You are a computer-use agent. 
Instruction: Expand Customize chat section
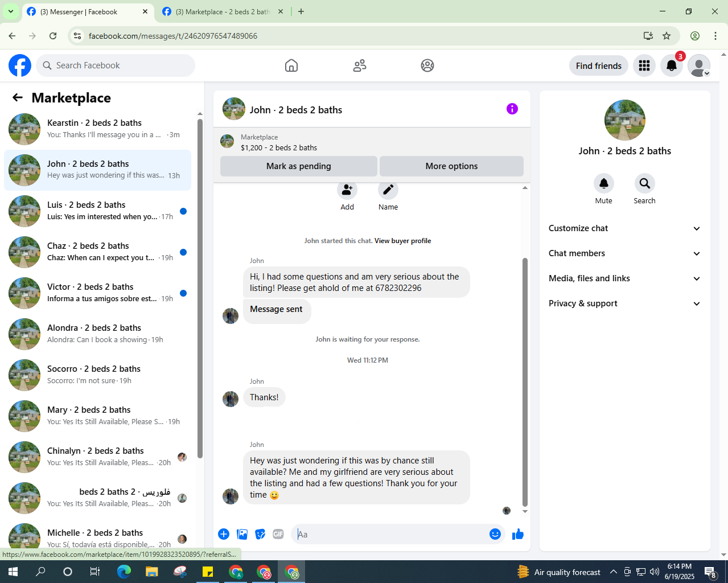pos(625,228)
